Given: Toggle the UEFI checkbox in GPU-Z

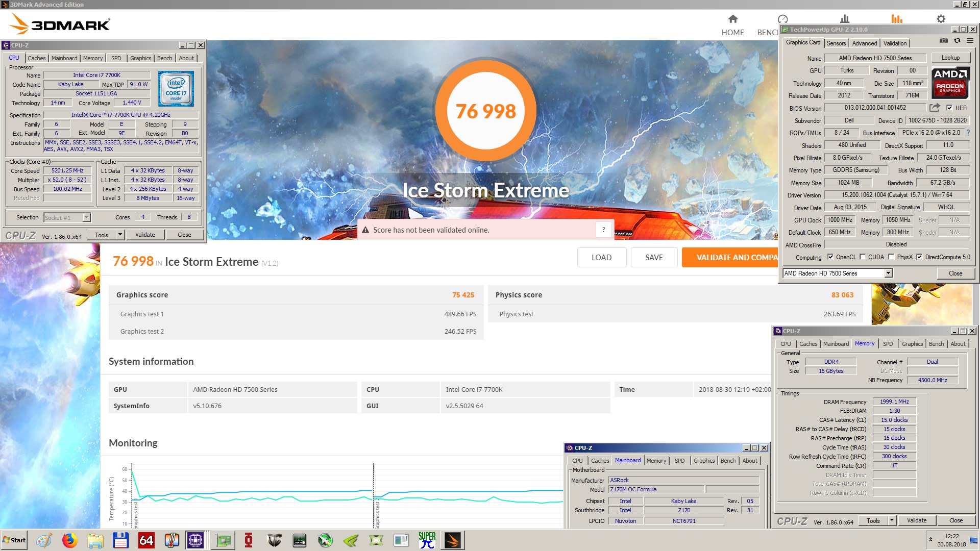Looking at the screenshot, I should pos(949,108).
